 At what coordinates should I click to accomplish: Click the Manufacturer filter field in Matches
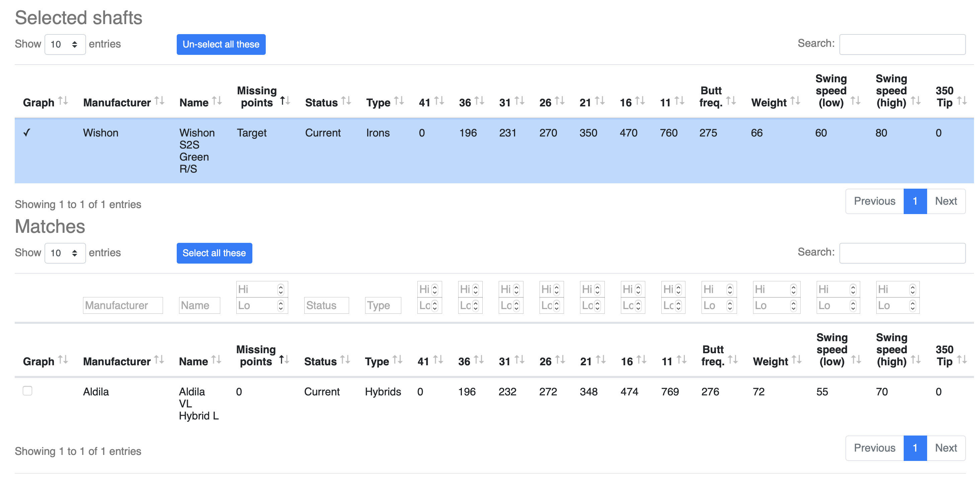[x=123, y=306]
